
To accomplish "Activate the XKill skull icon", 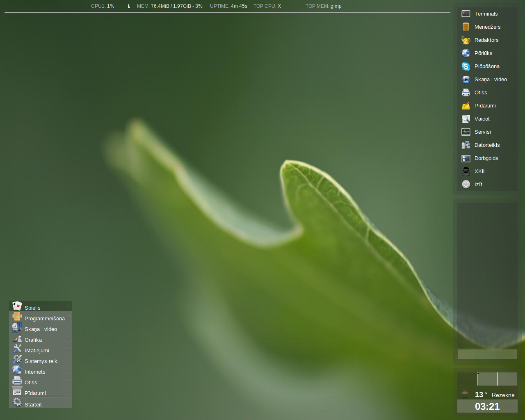I will pyautogui.click(x=466, y=171).
